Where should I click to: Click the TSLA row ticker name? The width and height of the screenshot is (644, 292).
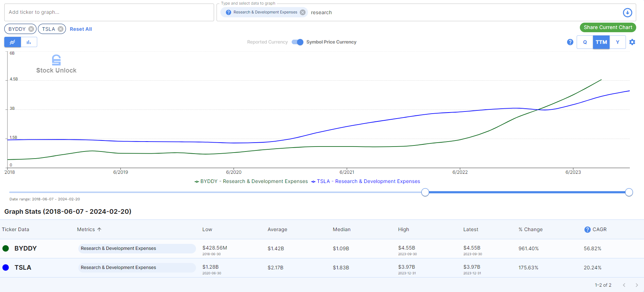click(23, 268)
